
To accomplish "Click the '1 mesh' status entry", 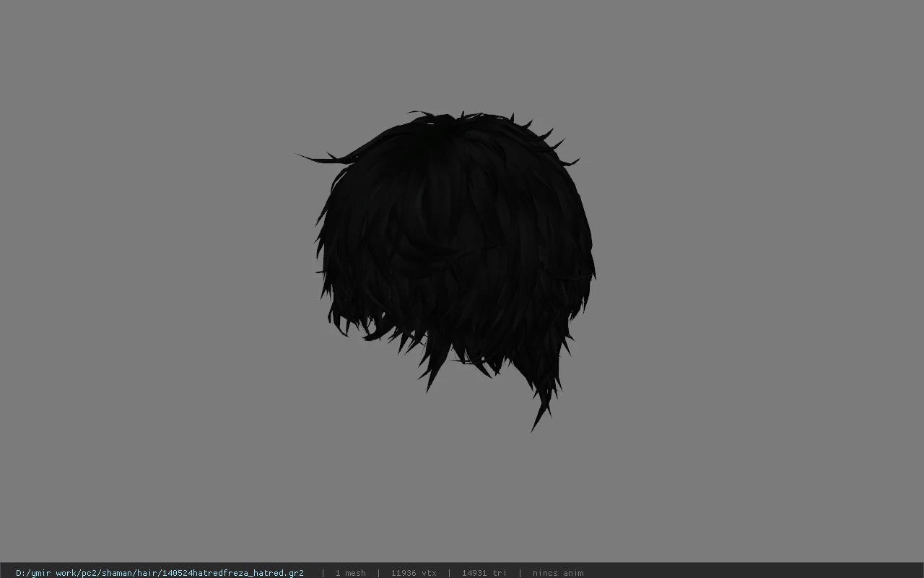I will coord(350,573).
